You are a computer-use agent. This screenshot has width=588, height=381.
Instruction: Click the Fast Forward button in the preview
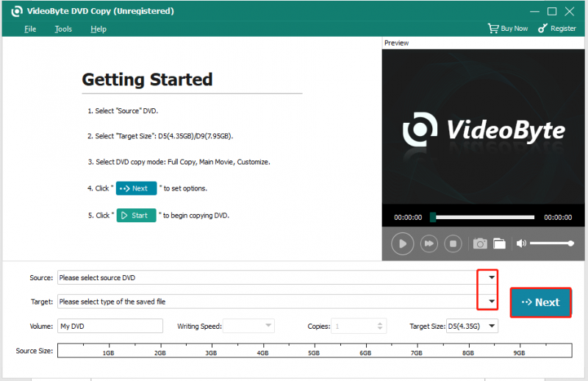pyautogui.click(x=429, y=243)
